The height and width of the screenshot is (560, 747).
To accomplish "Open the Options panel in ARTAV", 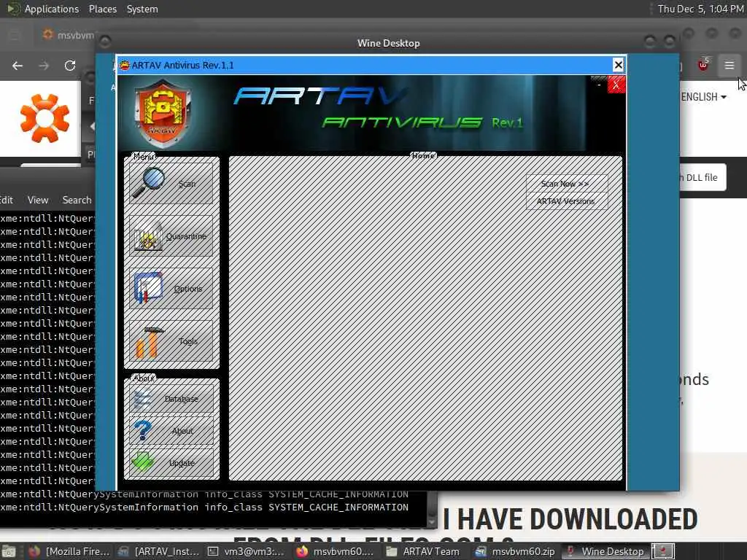I will click(x=171, y=288).
